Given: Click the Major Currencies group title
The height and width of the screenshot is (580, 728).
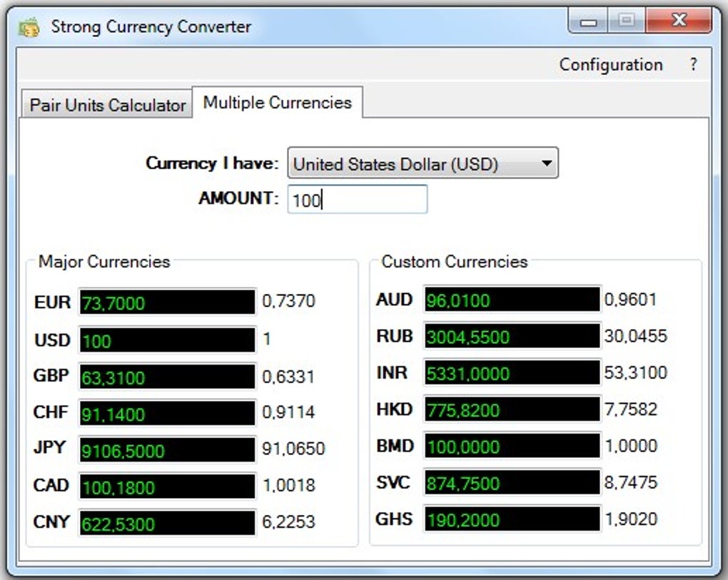Looking at the screenshot, I should click(x=104, y=262).
